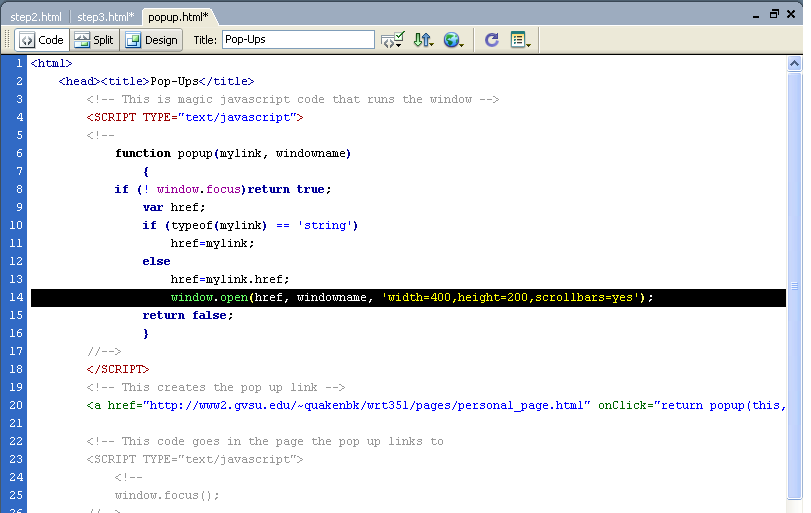The height and width of the screenshot is (513, 811).
Task: Click 'window.open' in highlighted line
Action: point(209,297)
